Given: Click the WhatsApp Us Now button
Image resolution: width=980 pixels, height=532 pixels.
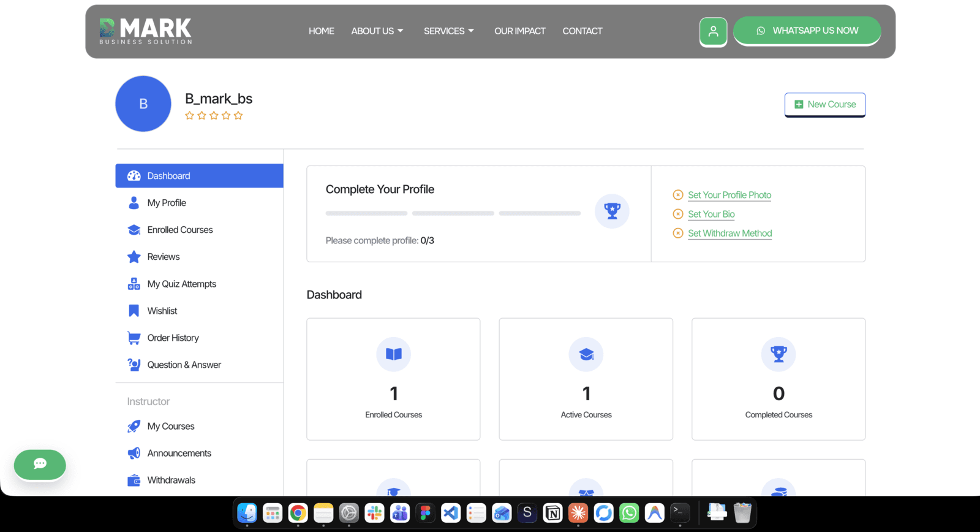Looking at the screenshot, I should (807, 31).
